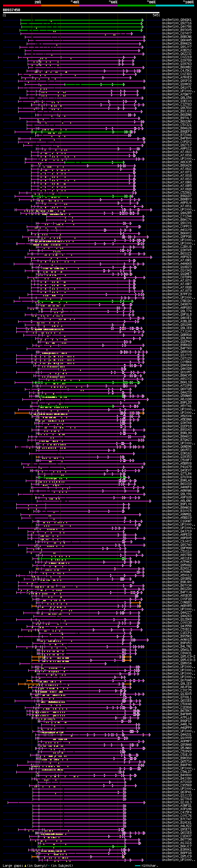Select the UniRef100_C5ALD7 label
The width and height of the screenshot is (197, 868).
(x=177, y=772)
